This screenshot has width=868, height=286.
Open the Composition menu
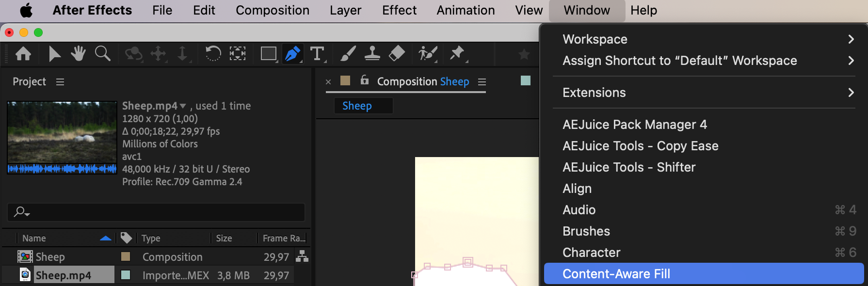coord(273,10)
